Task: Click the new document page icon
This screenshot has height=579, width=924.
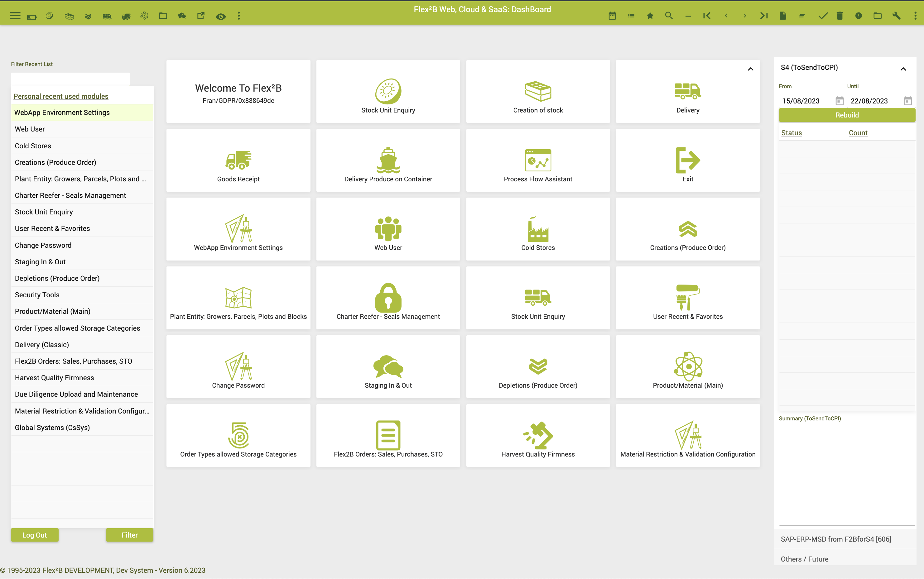Action: tap(783, 16)
